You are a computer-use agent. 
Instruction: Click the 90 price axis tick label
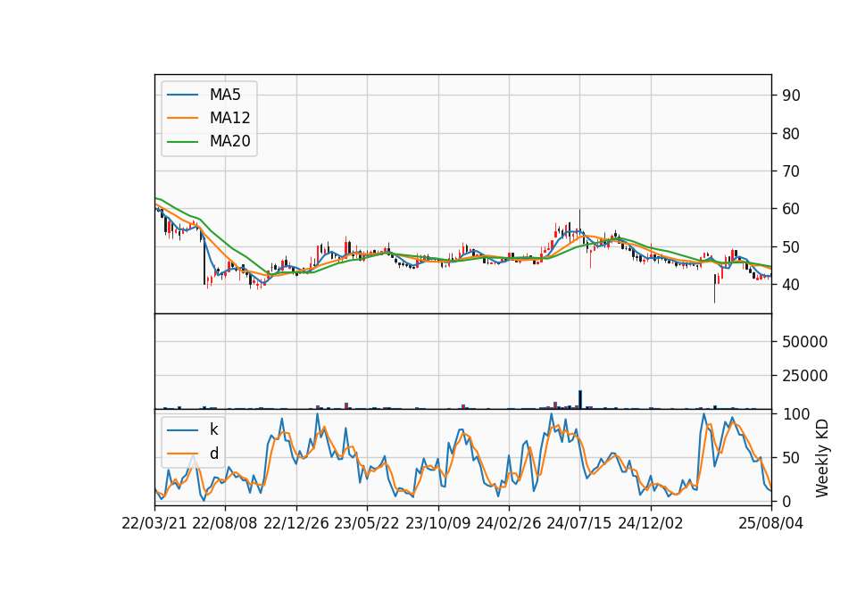791,96
